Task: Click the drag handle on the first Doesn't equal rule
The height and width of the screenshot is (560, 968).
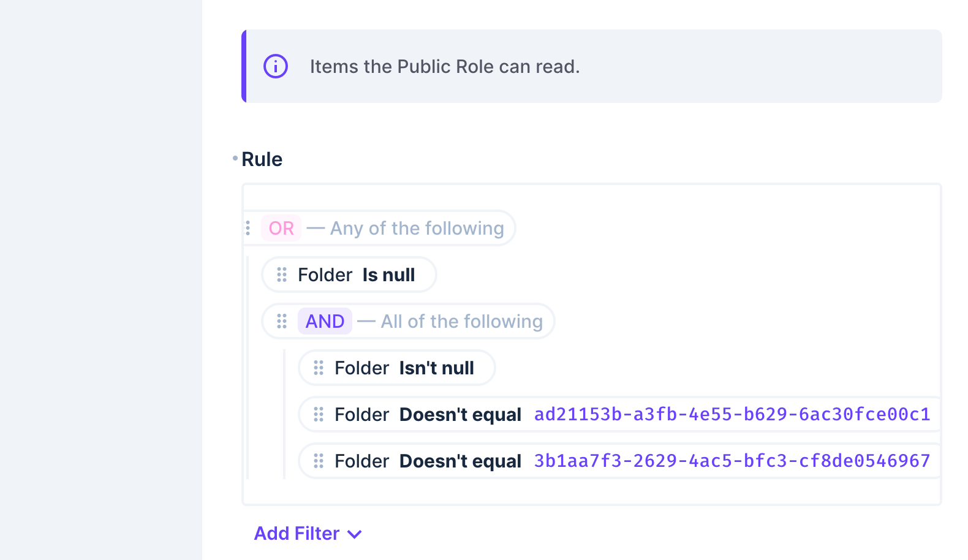Action: (319, 414)
